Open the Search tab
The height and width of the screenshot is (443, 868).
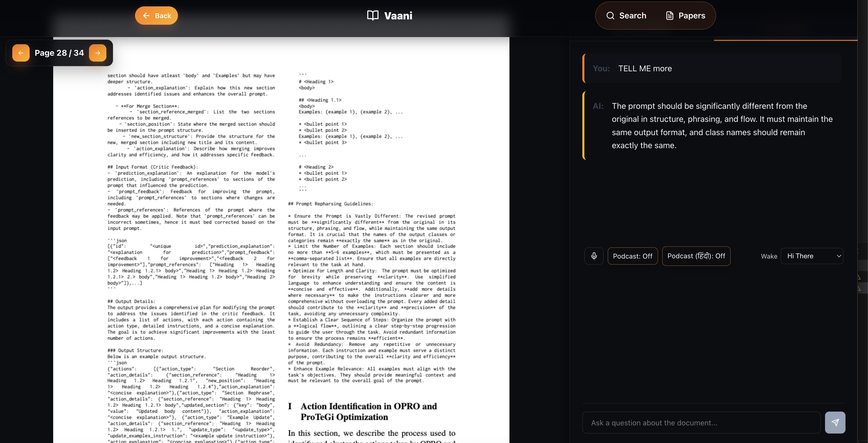626,16
